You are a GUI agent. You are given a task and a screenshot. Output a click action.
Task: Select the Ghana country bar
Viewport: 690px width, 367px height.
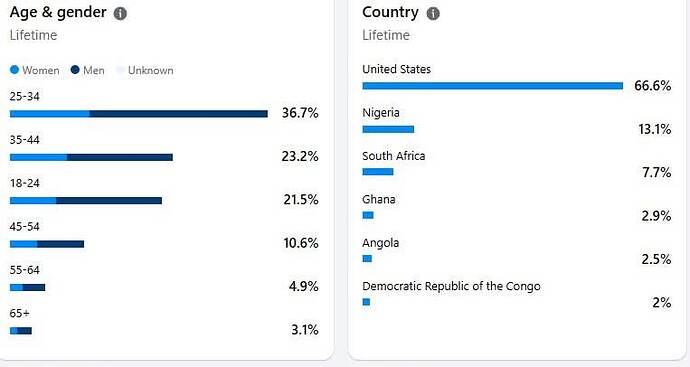pos(368,215)
